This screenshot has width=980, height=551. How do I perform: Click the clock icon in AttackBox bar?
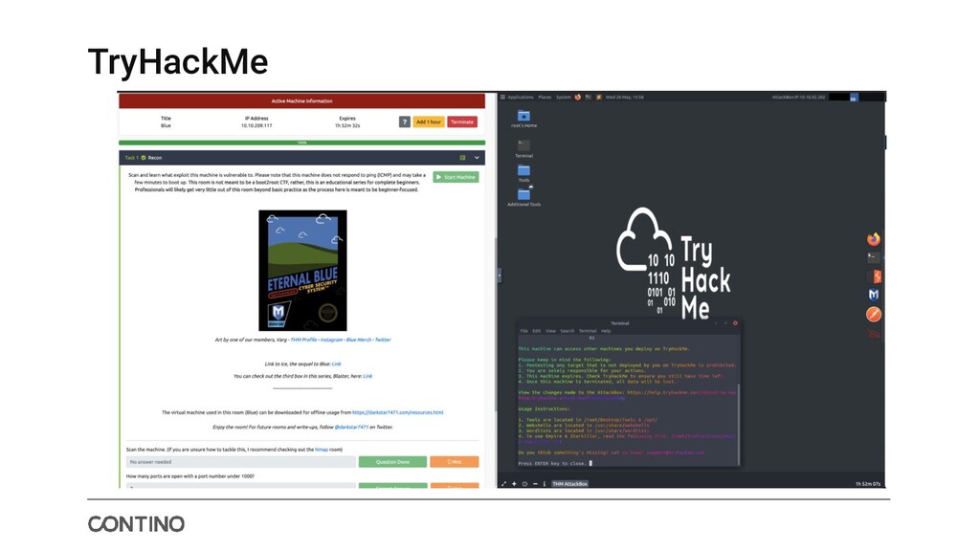pos(524,483)
